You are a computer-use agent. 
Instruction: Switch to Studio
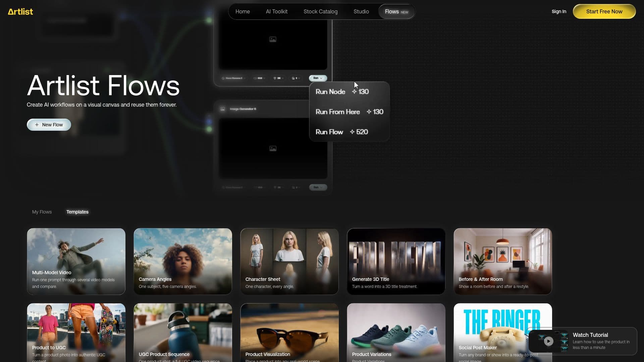click(361, 11)
